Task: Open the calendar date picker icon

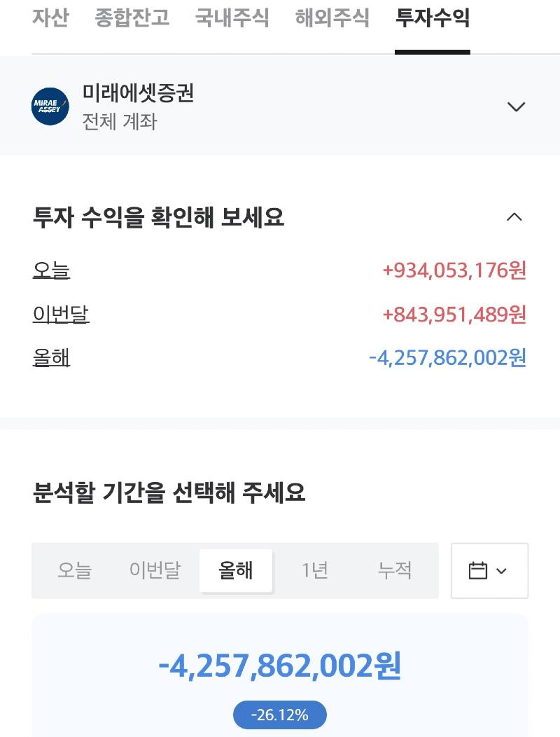Action: 478,570
